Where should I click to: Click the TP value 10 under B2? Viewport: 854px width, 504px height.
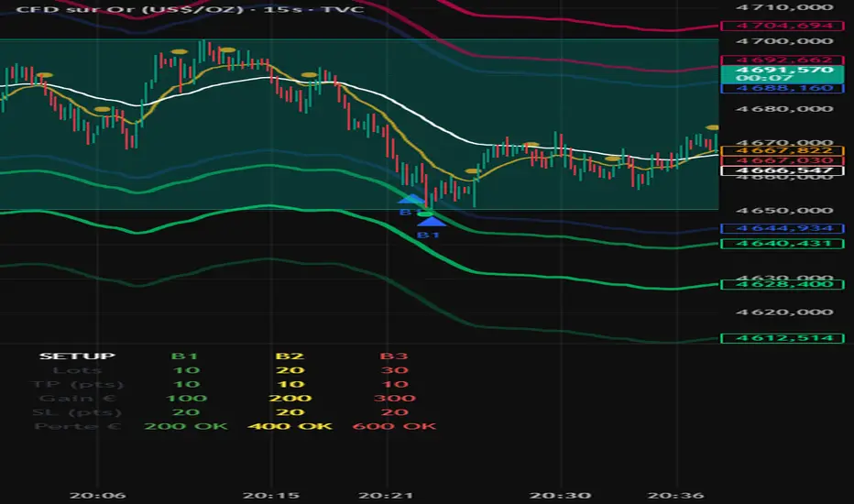pos(290,384)
